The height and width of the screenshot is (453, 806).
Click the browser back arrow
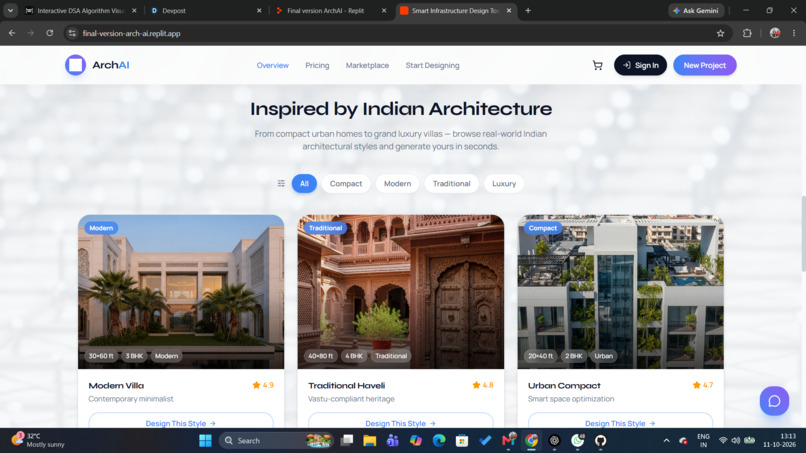pyautogui.click(x=12, y=33)
